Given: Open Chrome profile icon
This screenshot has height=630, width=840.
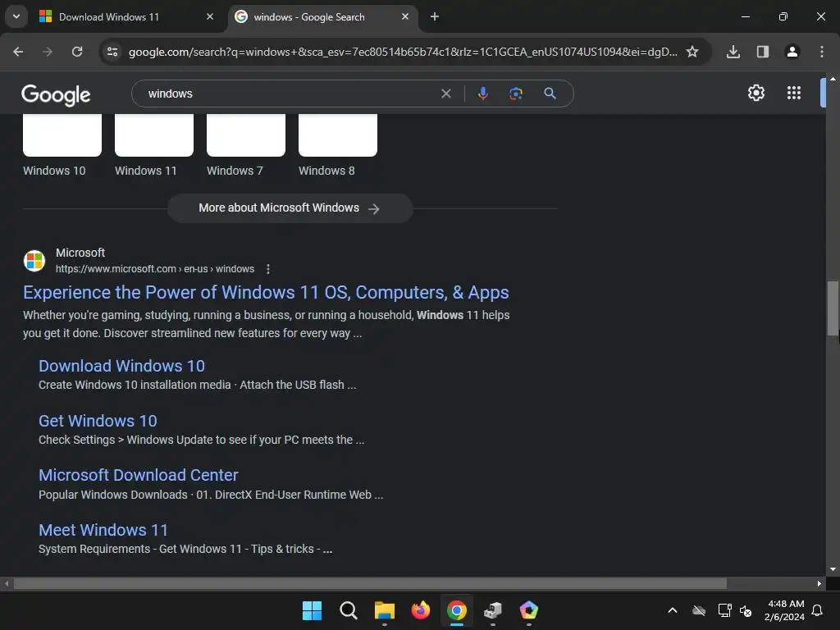Looking at the screenshot, I should coord(792,52).
